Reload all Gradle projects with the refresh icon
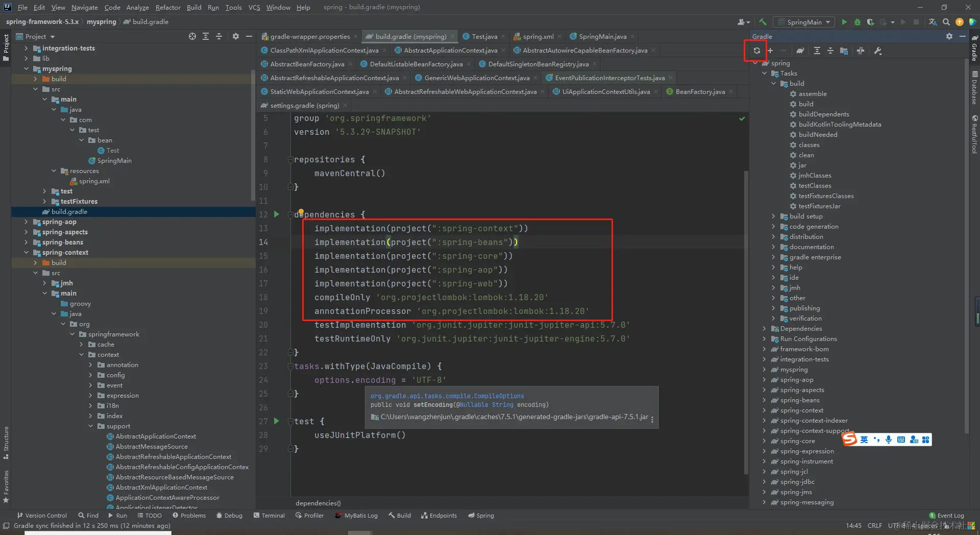The width and height of the screenshot is (980, 535). [756, 51]
